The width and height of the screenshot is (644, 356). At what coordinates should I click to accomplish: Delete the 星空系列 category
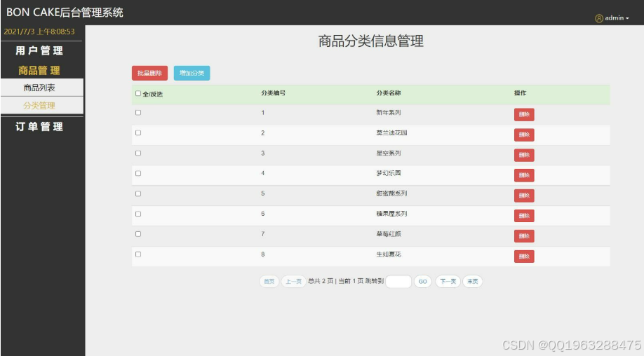point(524,155)
